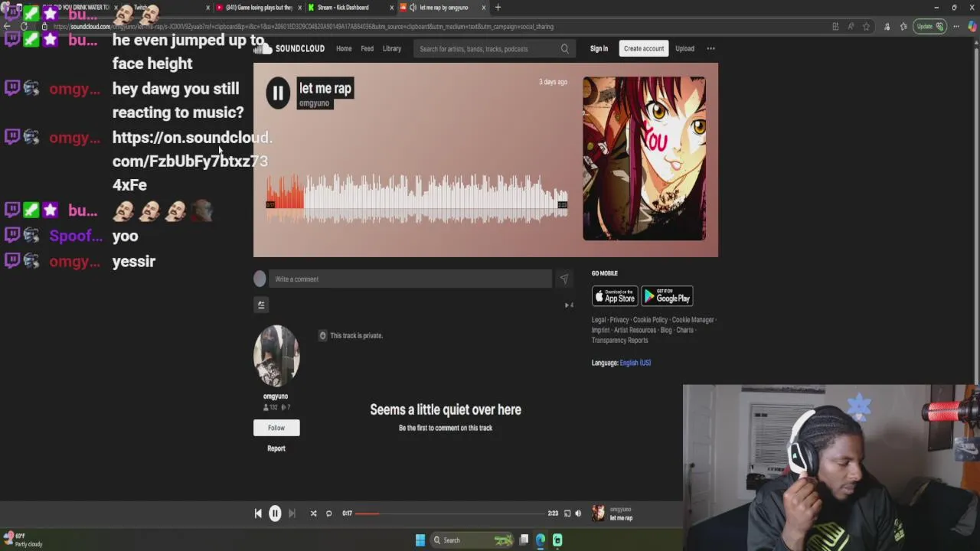
Task: Click the Report link
Action: click(276, 448)
